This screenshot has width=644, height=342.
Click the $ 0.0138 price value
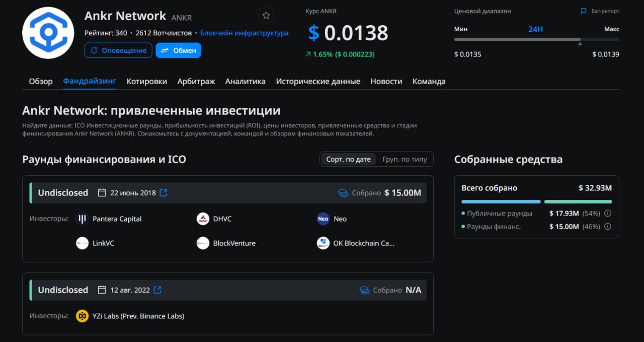(348, 33)
